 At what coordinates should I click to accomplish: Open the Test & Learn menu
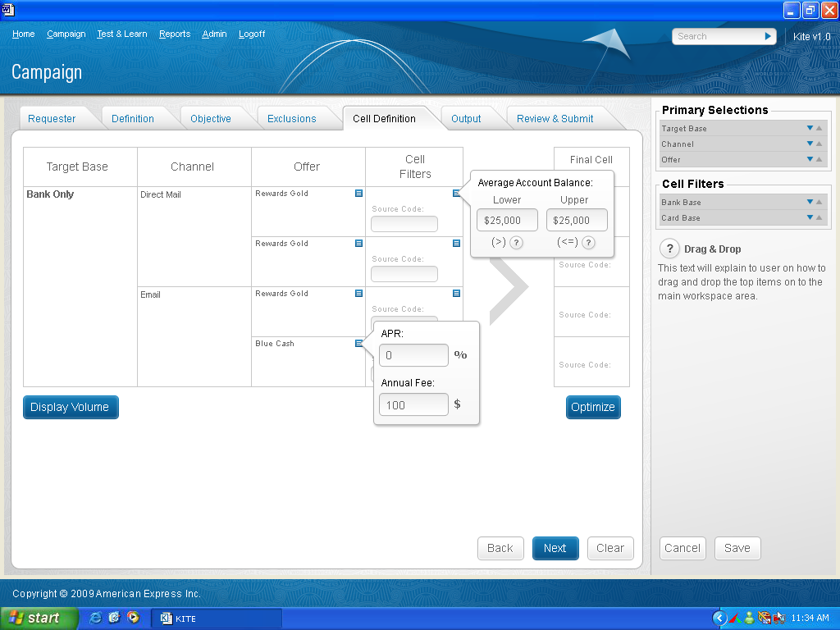tap(121, 34)
